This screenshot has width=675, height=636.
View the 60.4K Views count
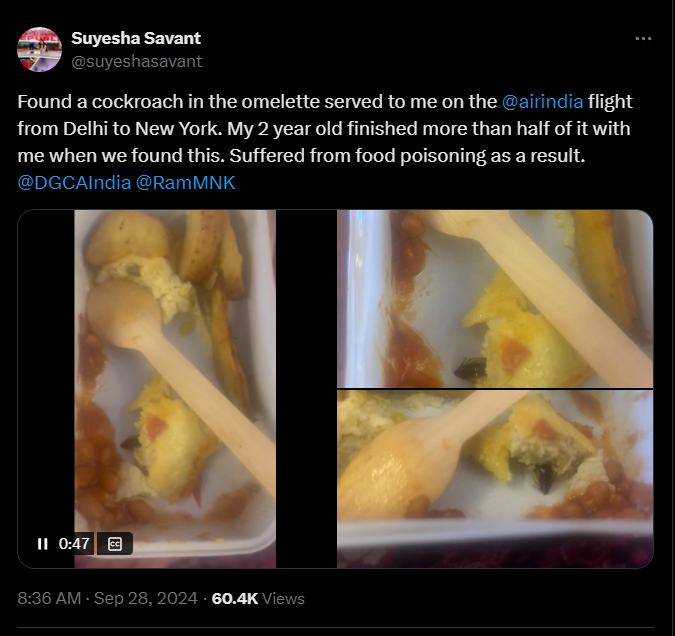pos(258,598)
